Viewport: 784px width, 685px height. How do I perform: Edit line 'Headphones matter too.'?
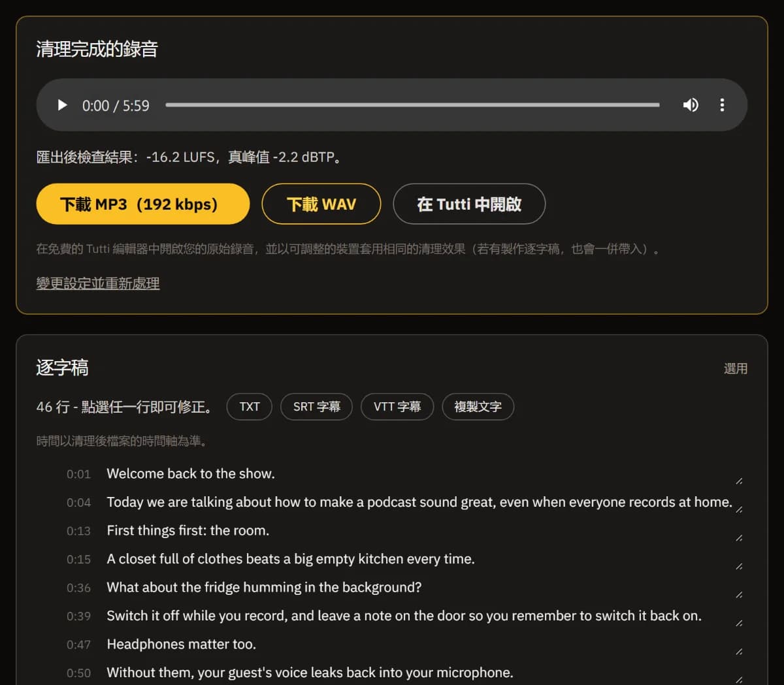point(421,645)
